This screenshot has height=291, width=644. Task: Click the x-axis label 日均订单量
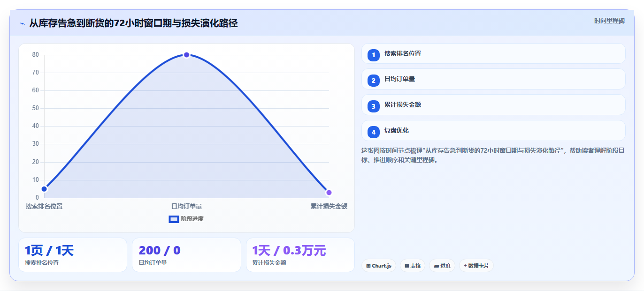click(186, 206)
